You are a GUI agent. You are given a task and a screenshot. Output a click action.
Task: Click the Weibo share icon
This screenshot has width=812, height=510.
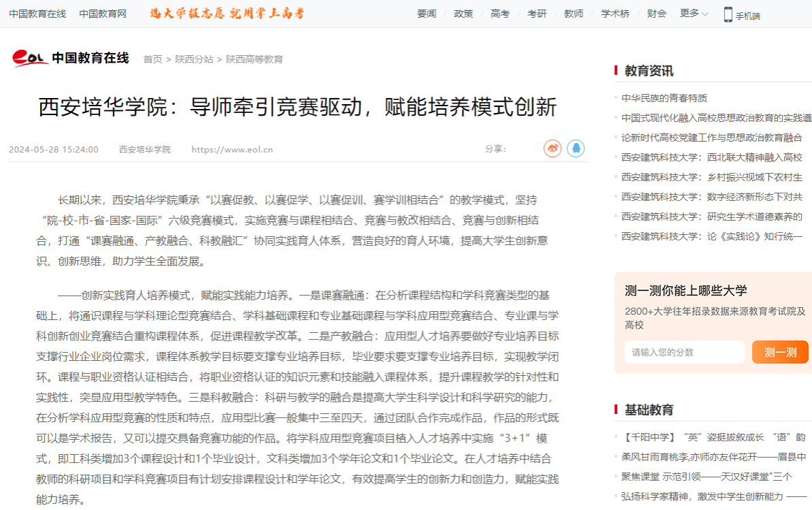(552, 148)
